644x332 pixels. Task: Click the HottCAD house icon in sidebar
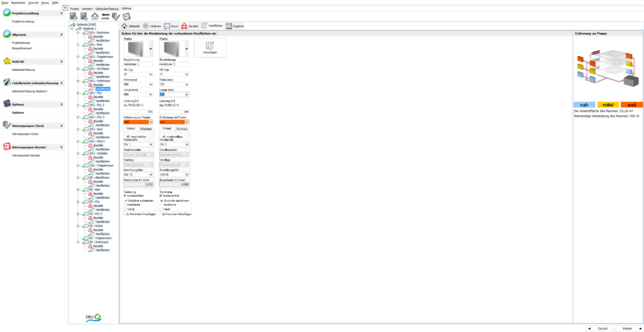tap(7, 62)
